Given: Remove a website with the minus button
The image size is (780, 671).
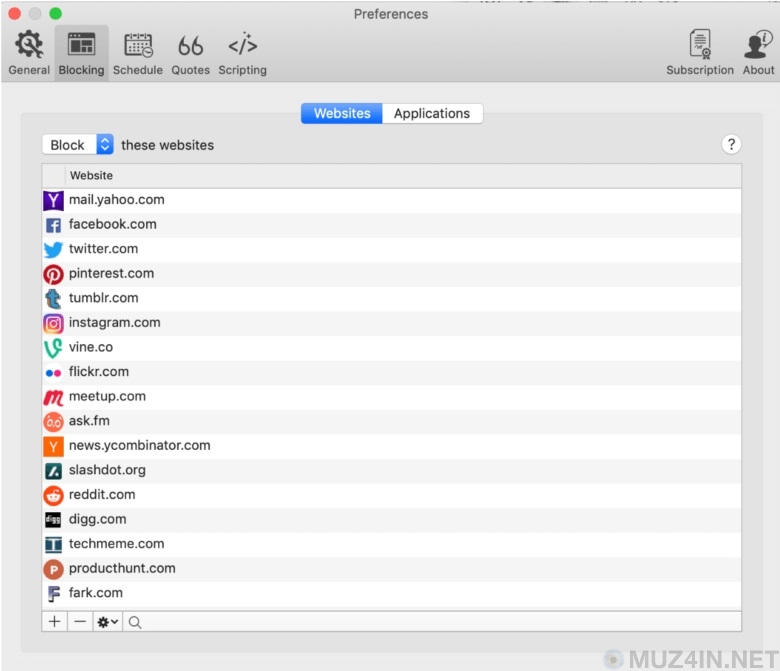Looking at the screenshot, I should pyautogui.click(x=80, y=622).
